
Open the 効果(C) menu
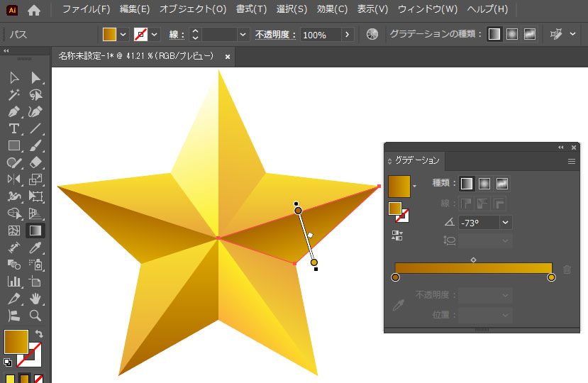(x=332, y=10)
